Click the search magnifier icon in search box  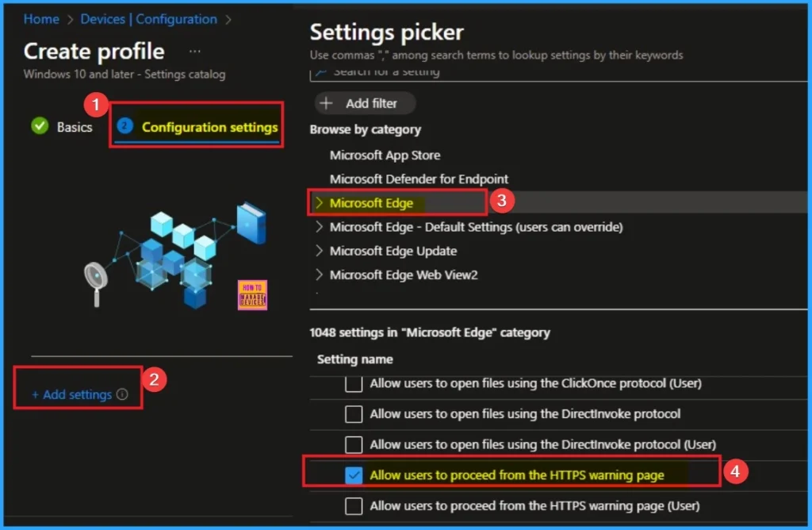(x=320, y=71)
